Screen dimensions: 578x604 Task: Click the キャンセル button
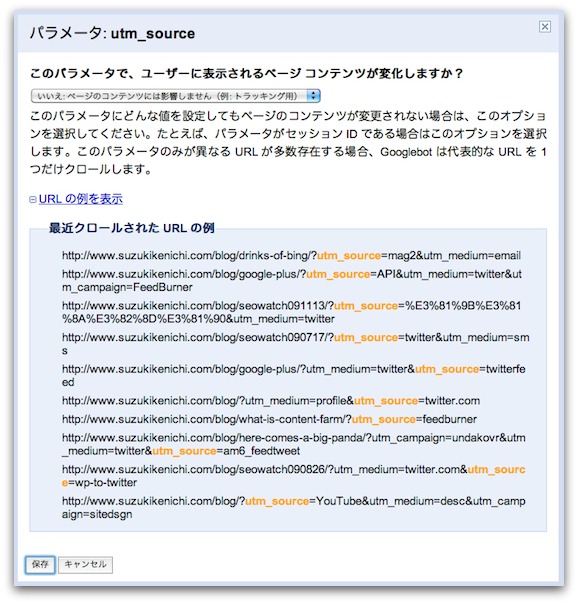(85, 564)
